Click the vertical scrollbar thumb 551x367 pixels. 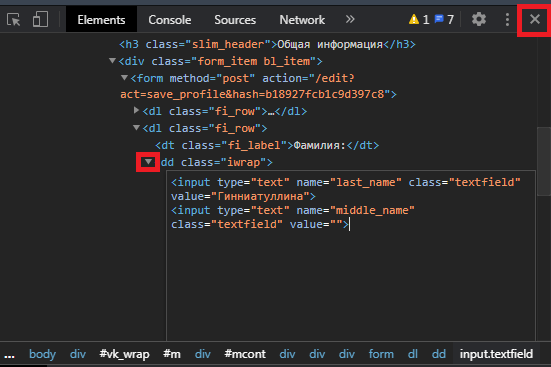tap(544, 161)
